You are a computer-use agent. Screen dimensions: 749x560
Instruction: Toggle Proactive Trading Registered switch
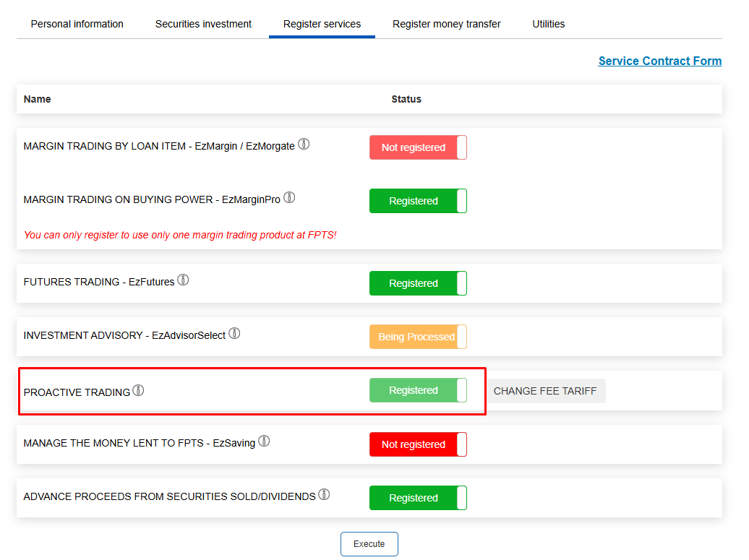[418, 390]
